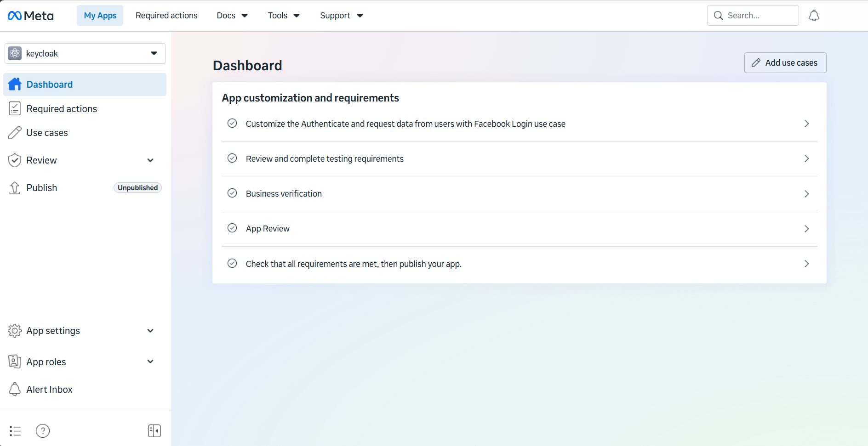Open Required actions in top navigation
Image resolution: width=868 pixels, height=446 pixels.
(166, 16)
